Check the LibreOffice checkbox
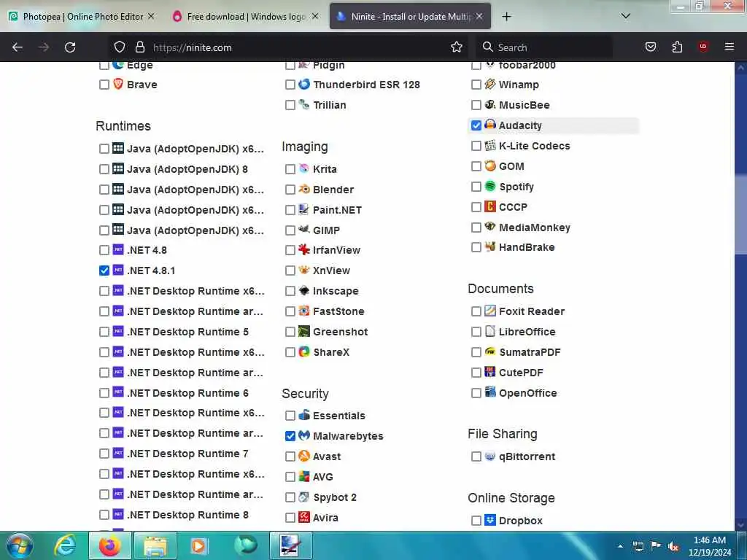The height and width of the screenshot is (560, 747). click(x=476, y=332)
